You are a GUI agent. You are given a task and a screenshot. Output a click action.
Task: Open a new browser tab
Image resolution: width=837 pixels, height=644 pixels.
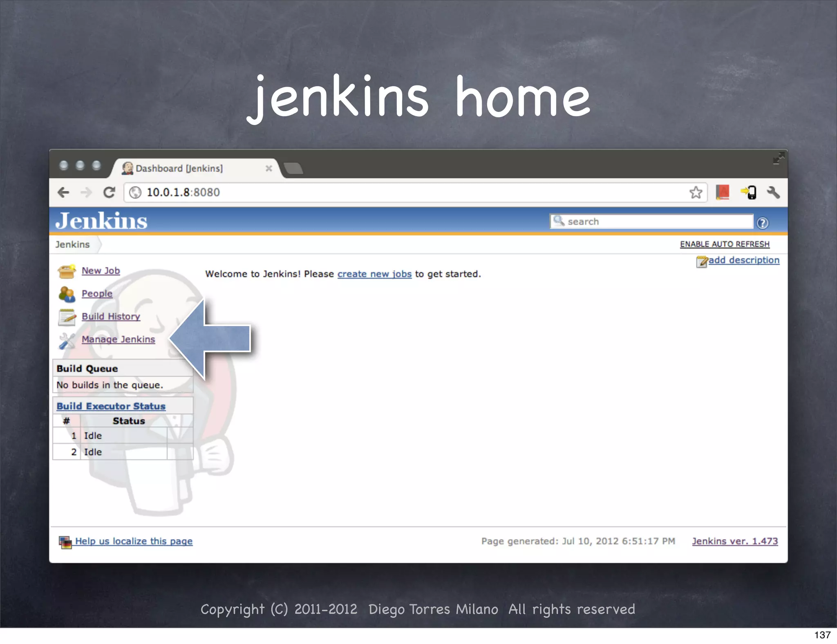[x=293, y=168]
